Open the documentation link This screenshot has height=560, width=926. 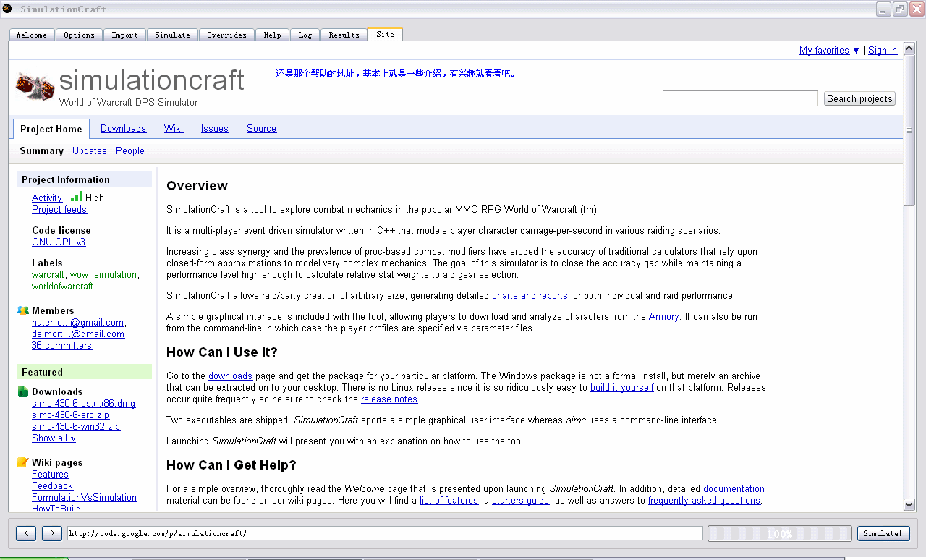[734, 488]
